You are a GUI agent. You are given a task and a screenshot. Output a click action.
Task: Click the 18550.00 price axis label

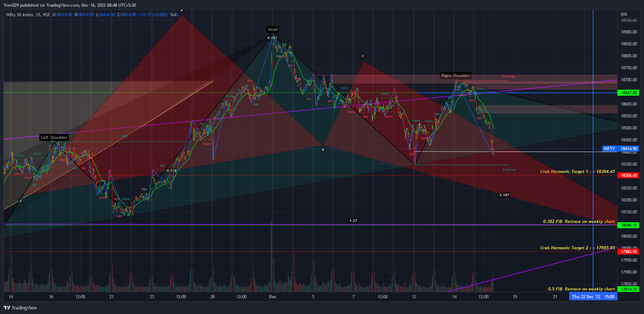point(629,116)
